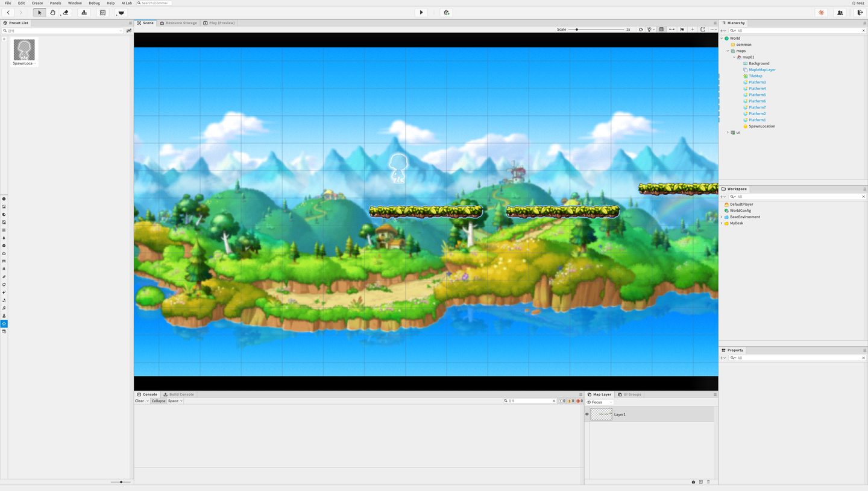The height and width of the screenshot is (491, 868).
Task: Click the Clear button in Console
Action: pyautogui.click(x=140, y=401)
